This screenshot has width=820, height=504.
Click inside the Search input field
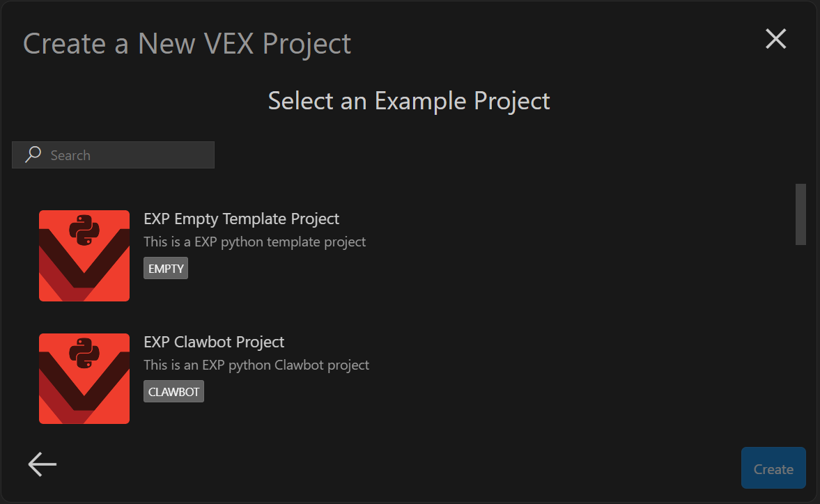(125, 155)
